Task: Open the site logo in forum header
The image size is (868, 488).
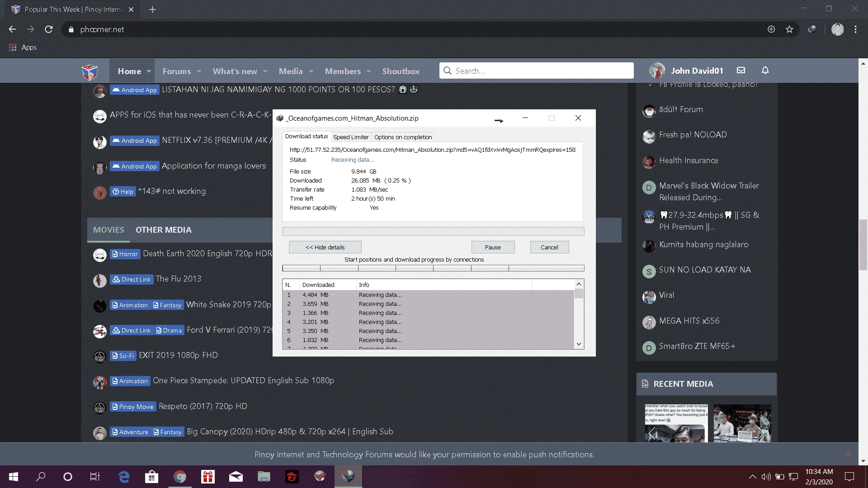Action: coord(90,71)
